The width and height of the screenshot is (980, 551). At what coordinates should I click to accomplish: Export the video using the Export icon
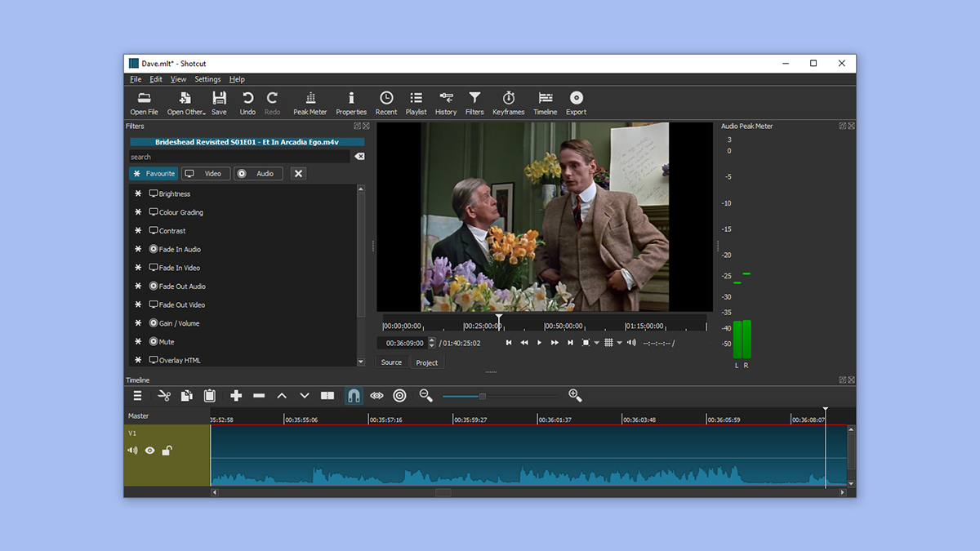577,103
